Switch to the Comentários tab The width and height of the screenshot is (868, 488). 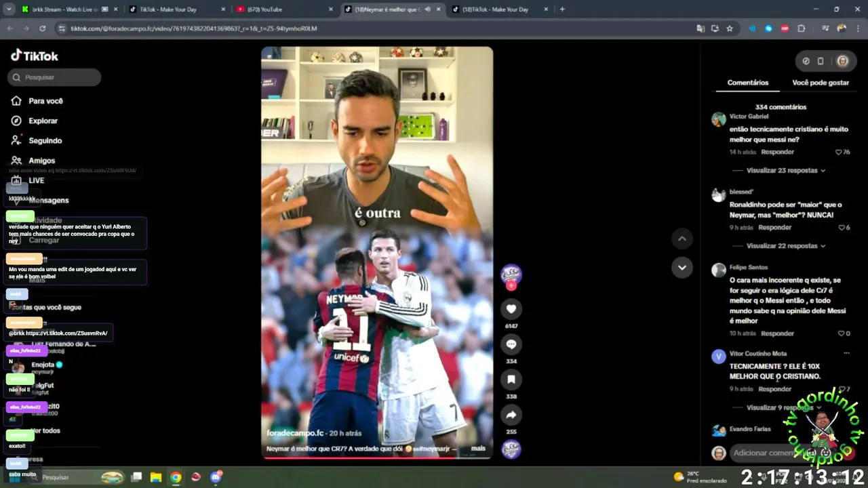[x=748, y=83]
